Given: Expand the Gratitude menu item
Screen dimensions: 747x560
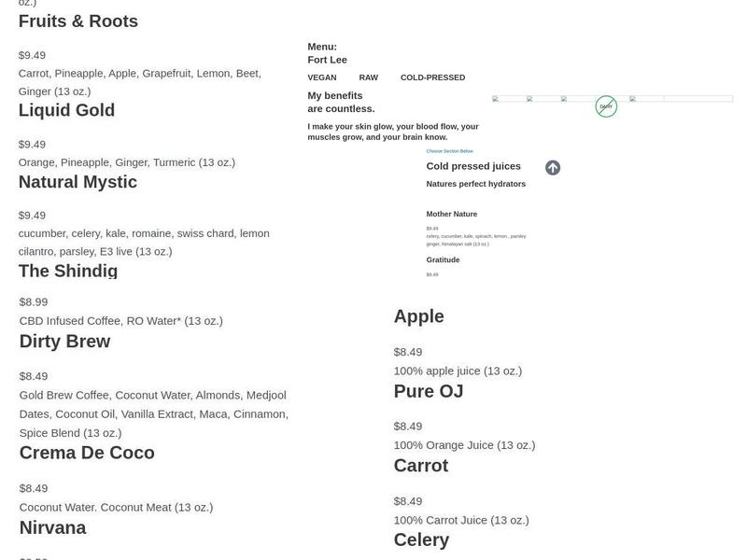Looking at the screenshot, I should [x=443, y=259].
